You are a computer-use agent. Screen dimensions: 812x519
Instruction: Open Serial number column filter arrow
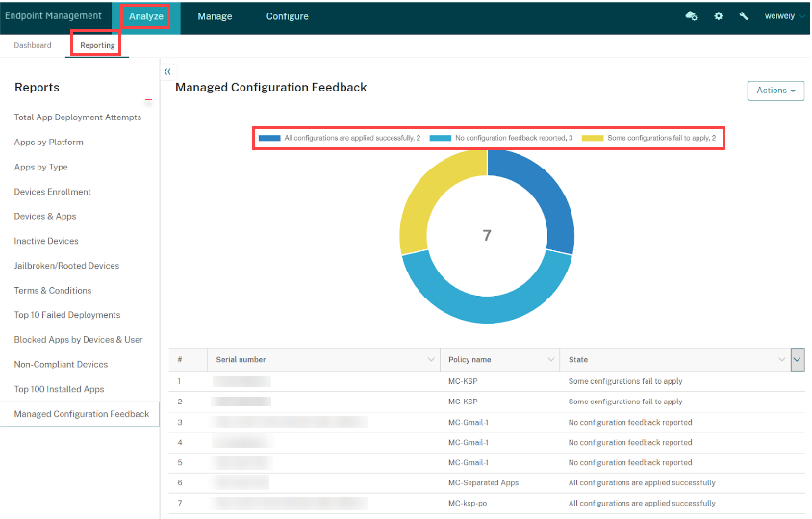pyautogui.click(x=430, y=360)
